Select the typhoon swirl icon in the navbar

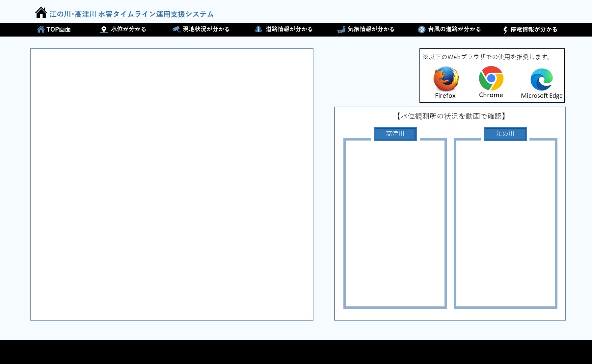click(x=421, y=30)
